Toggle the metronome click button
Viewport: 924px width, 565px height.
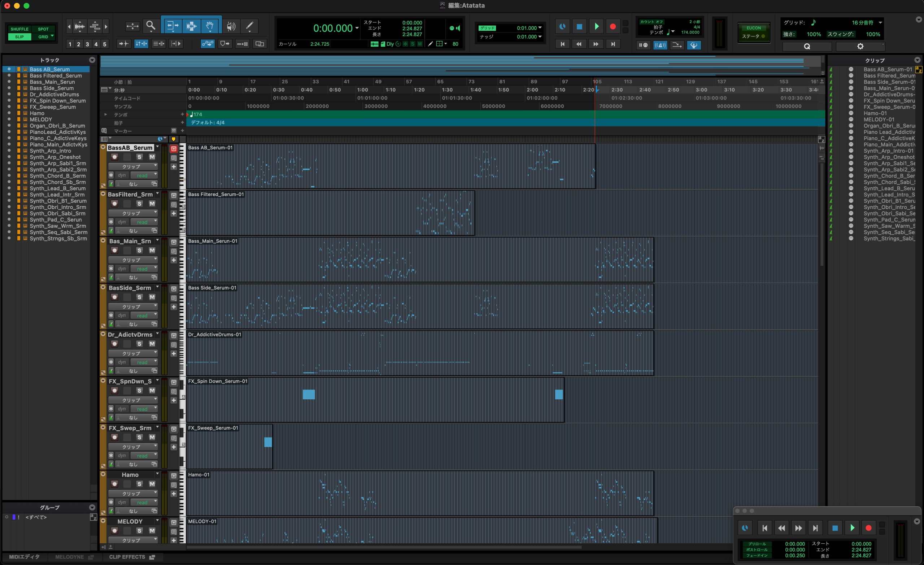click(x=660, y=45)
